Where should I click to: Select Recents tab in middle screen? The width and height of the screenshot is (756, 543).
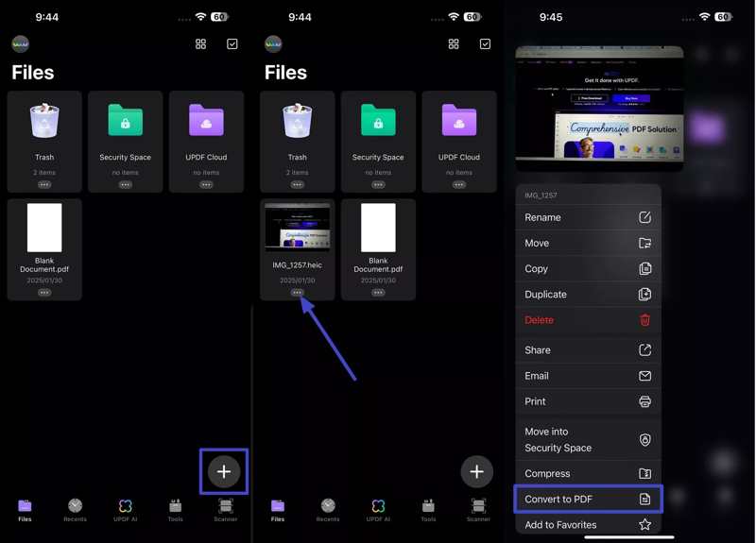pyautogui.click(x=328, y=511)
